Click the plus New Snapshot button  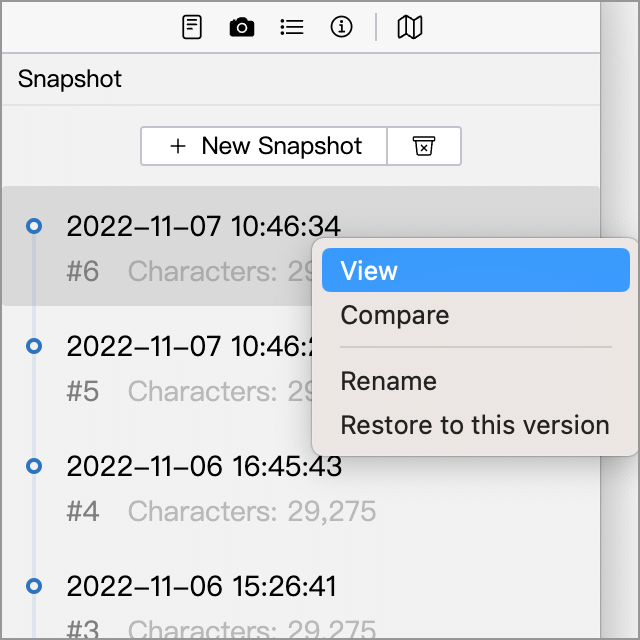[x=264, y=146]
